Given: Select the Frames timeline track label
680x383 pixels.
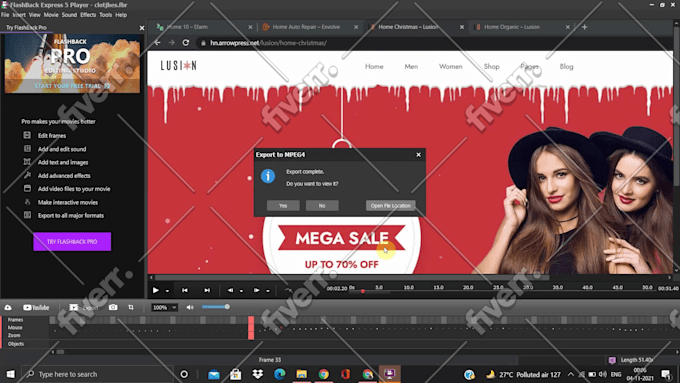Looking at the screenshot, I should (15, 319).
